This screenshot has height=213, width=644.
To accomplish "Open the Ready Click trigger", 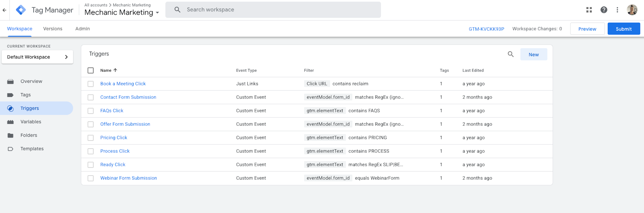I will click(113, 165).
